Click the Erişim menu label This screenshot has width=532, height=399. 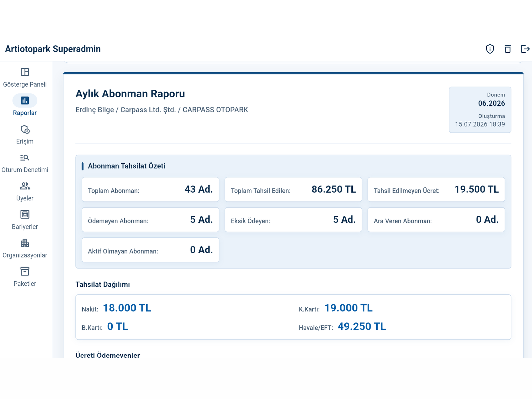coord(25,141)
